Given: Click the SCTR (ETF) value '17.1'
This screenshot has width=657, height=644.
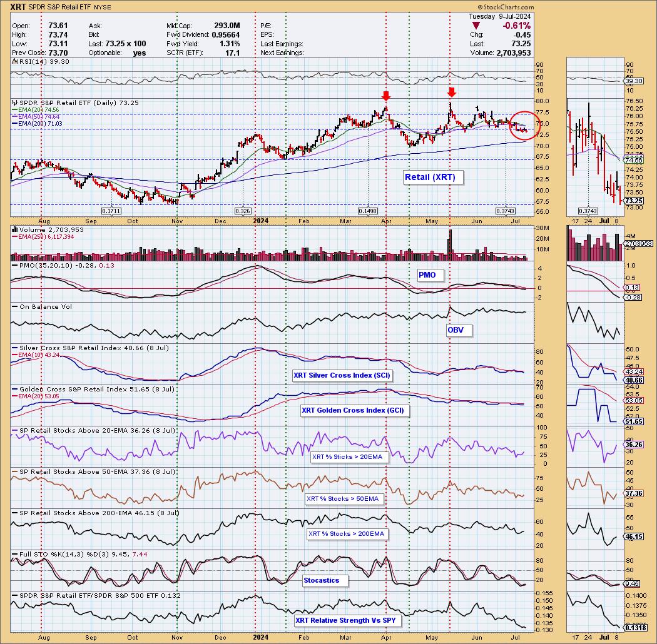Looking at the screenshot, I should point(233,53).
